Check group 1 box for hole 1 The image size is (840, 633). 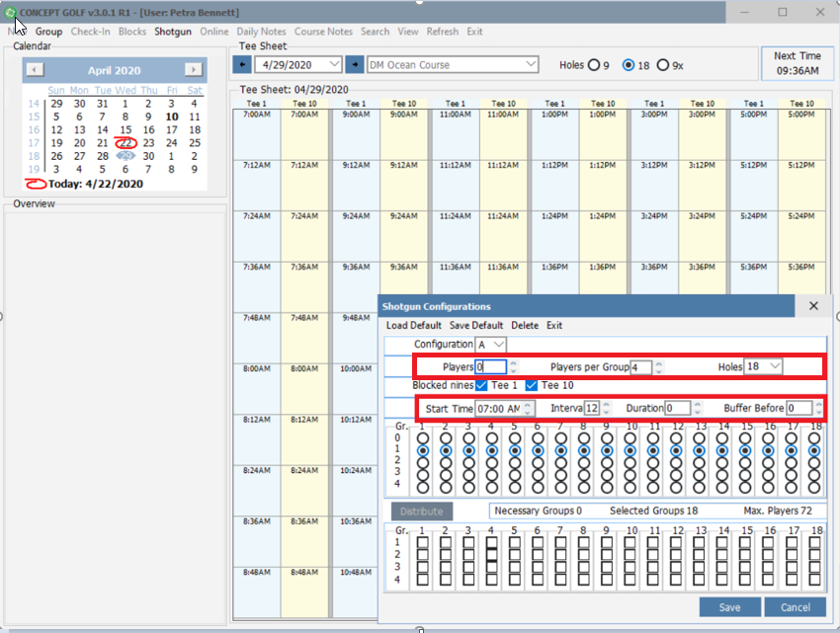[423, 542]
